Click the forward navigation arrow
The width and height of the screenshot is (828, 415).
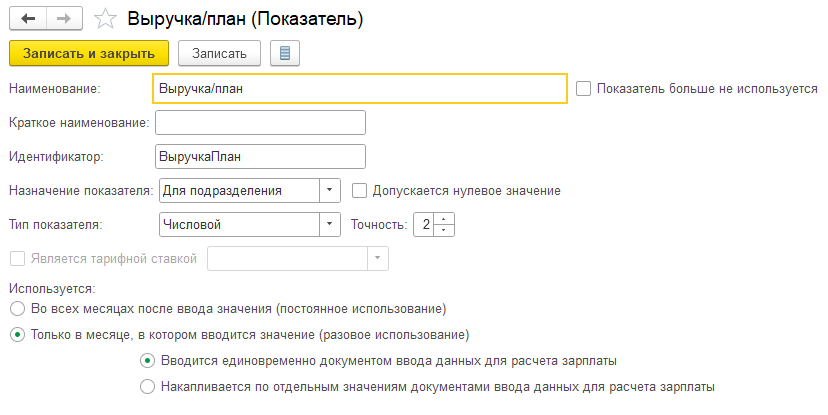[x=61, y=19]
